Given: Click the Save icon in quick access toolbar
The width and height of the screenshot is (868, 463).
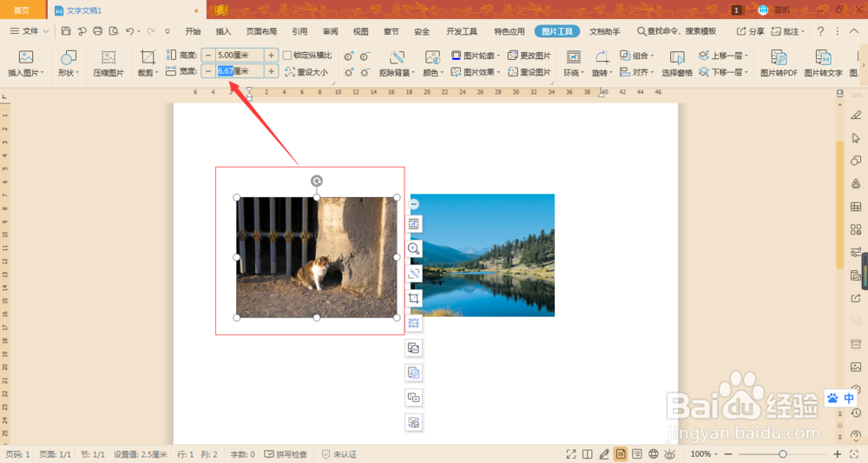Looking at the screenshot, I should click(66, 31).
